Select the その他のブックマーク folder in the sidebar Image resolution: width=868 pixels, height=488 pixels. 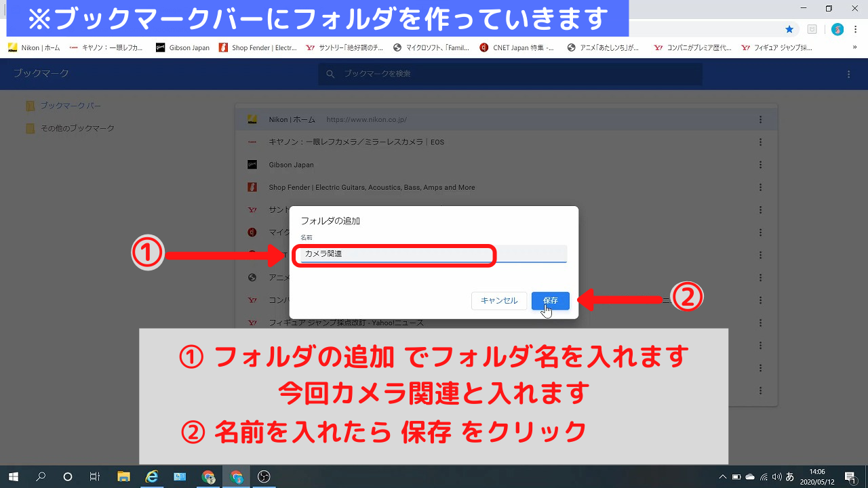pyautogui.click(x=77, y=128)
